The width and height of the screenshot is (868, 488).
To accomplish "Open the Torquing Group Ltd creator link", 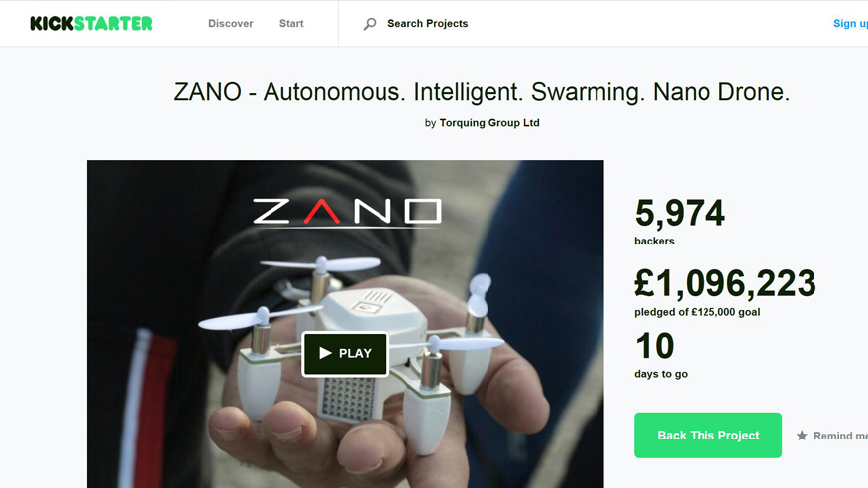I will (489, 123).
